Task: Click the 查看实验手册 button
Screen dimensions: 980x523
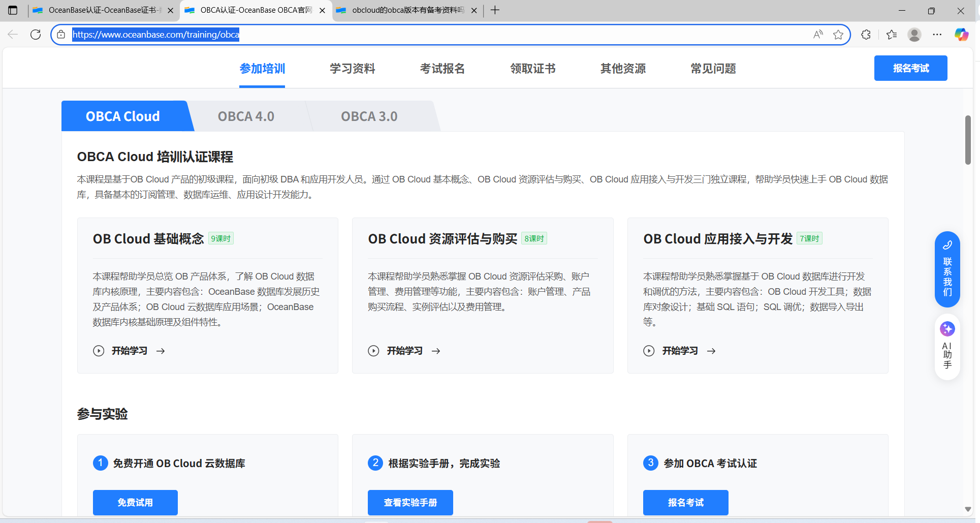Action: (410, 502)
